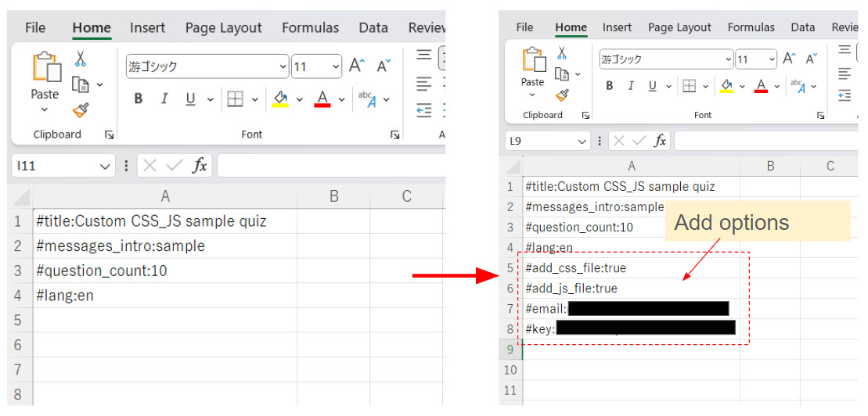868x416 pixels.
Task: Select cell "#messages_intro:sample" in left Excel window
Action: click(165, 246)
